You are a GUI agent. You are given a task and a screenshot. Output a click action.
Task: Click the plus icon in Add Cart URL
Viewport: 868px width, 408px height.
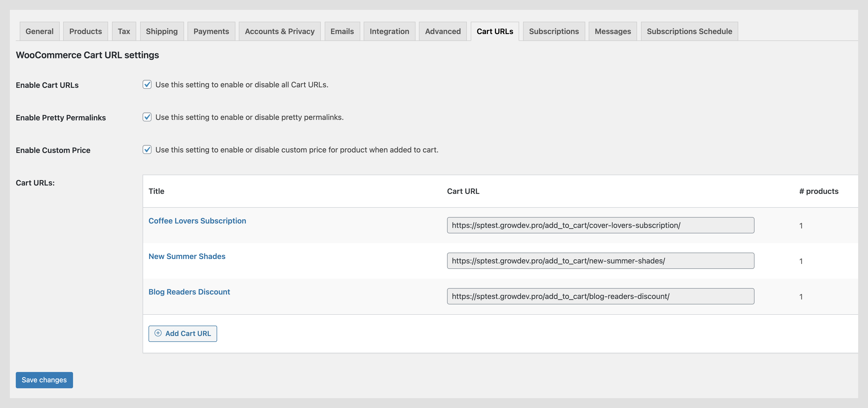(158, 333)
